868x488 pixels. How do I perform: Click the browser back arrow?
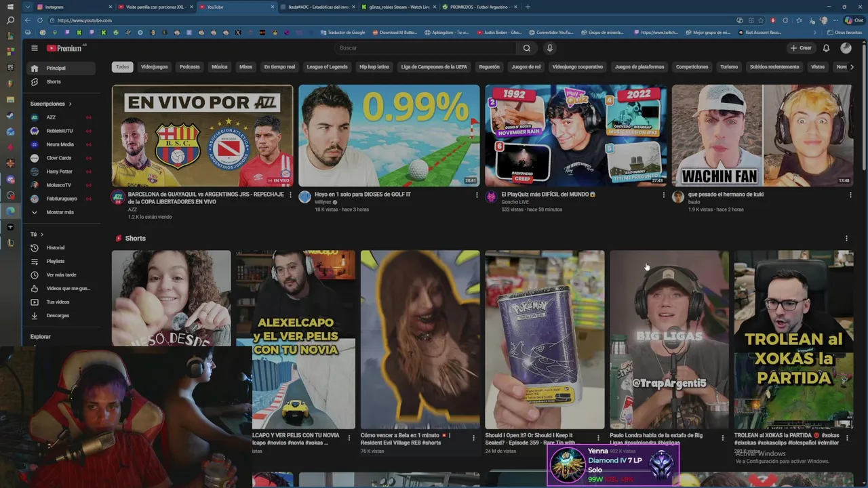[28, 20]
